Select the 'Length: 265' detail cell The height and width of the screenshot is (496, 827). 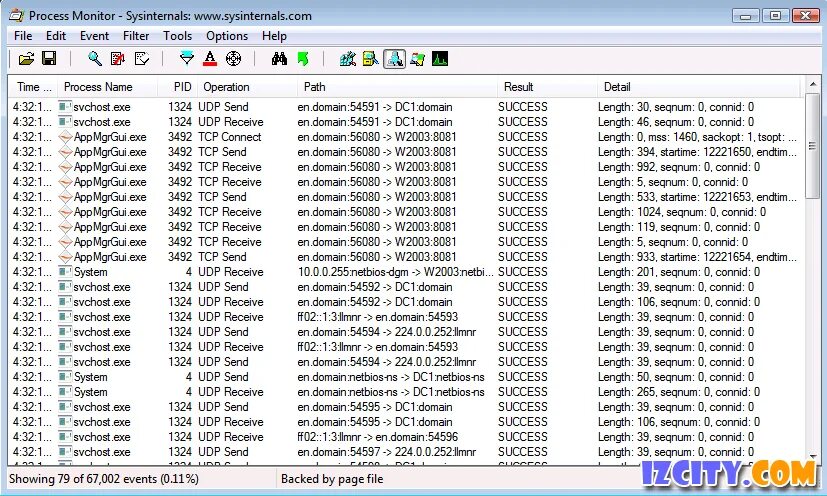[x=679, y=392]
